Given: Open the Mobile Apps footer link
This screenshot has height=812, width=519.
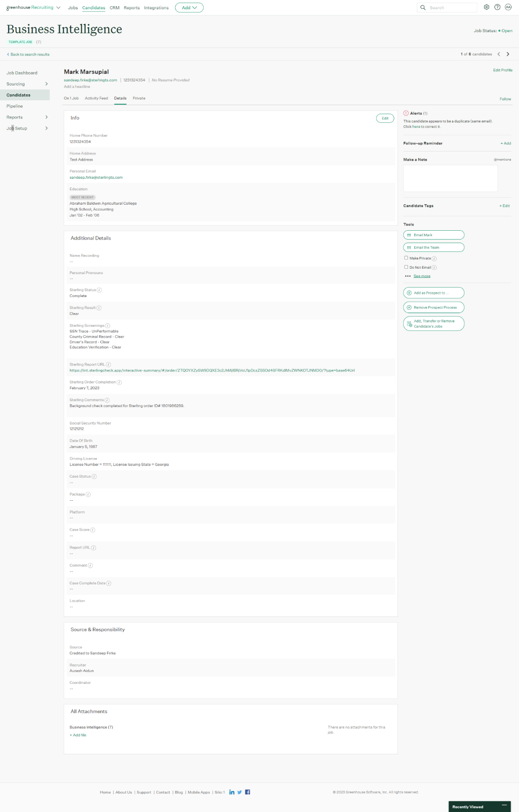Looking at the screenshot, I should 199,792.
